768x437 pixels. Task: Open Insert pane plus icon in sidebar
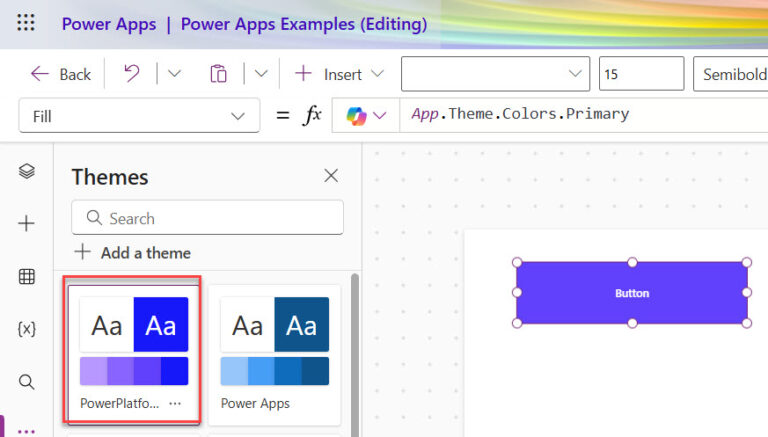pos(26,224)
